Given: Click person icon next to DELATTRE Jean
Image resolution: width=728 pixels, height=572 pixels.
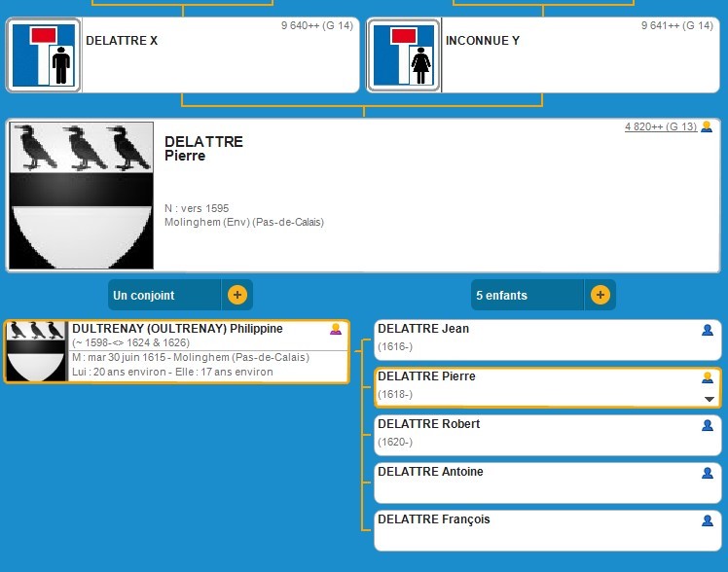Looking at the screenshot, I should 708,331.
